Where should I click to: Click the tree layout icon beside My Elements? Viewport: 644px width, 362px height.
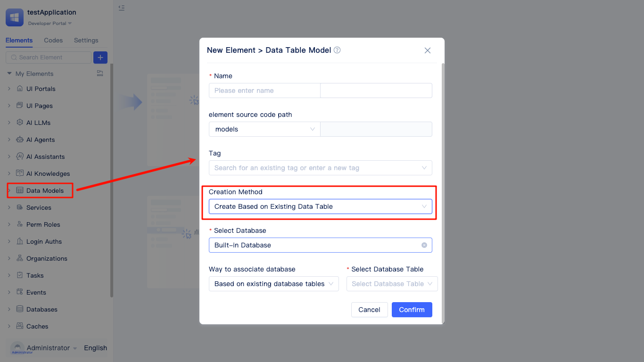(100, 74)
